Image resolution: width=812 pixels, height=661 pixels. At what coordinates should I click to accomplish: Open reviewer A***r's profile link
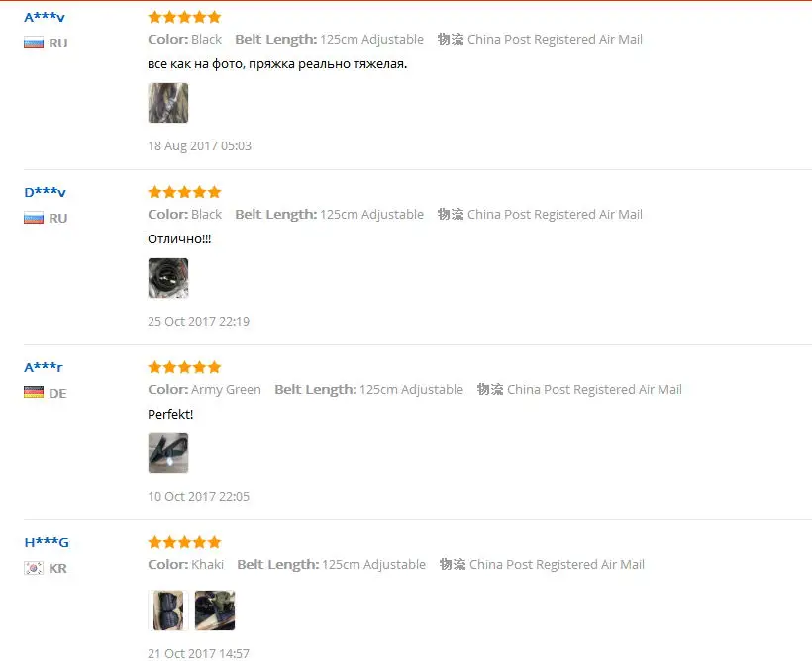[x=44, y=367]
